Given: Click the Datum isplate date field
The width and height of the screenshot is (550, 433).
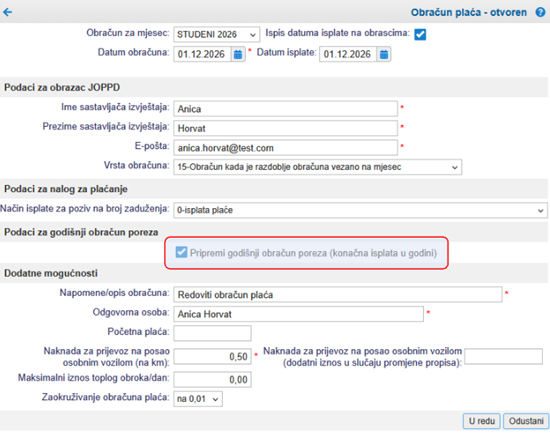Looking at the screenshot, I should tap(348, 54).
